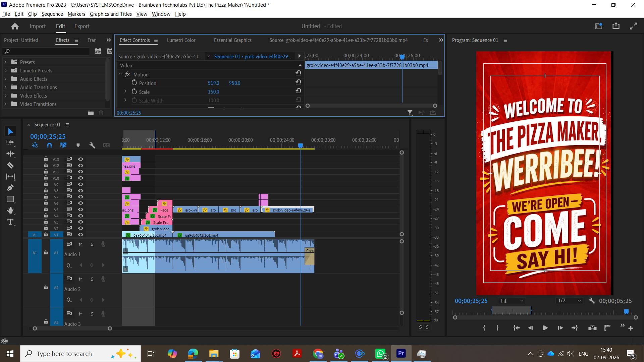Select the Hand tool
644x362 pixels.
pyautogui.click(x=10, y=210)
